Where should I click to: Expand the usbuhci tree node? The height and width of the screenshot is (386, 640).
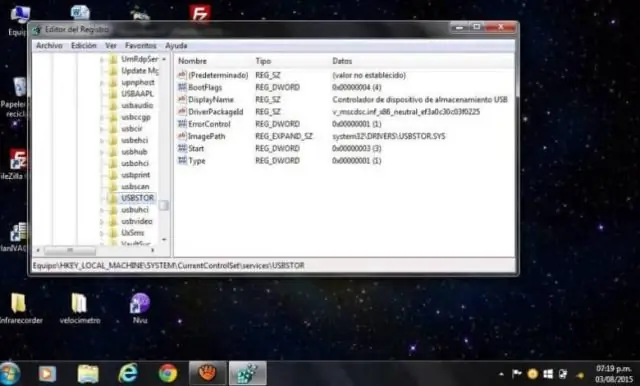[x=102, y=210]
